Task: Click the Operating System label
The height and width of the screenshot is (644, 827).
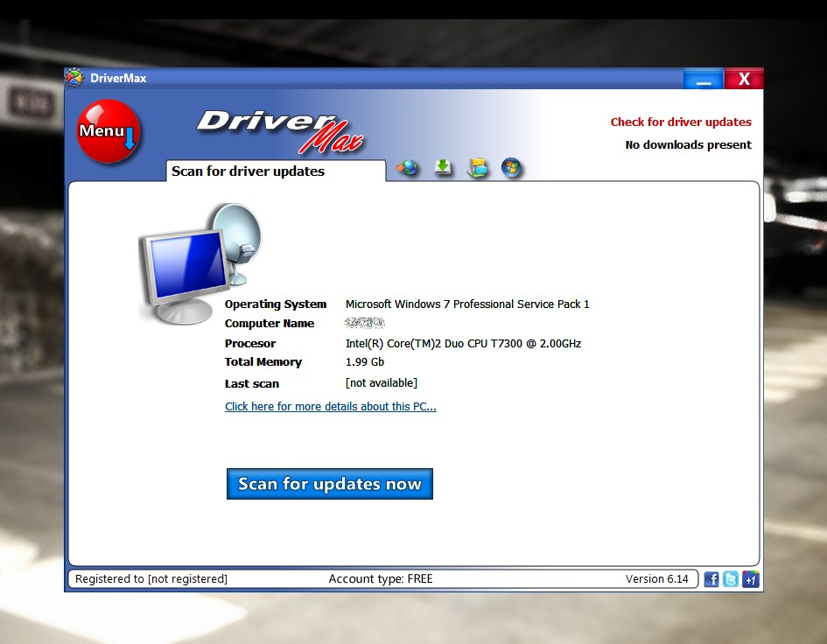Action: click(x=276, y=304)
